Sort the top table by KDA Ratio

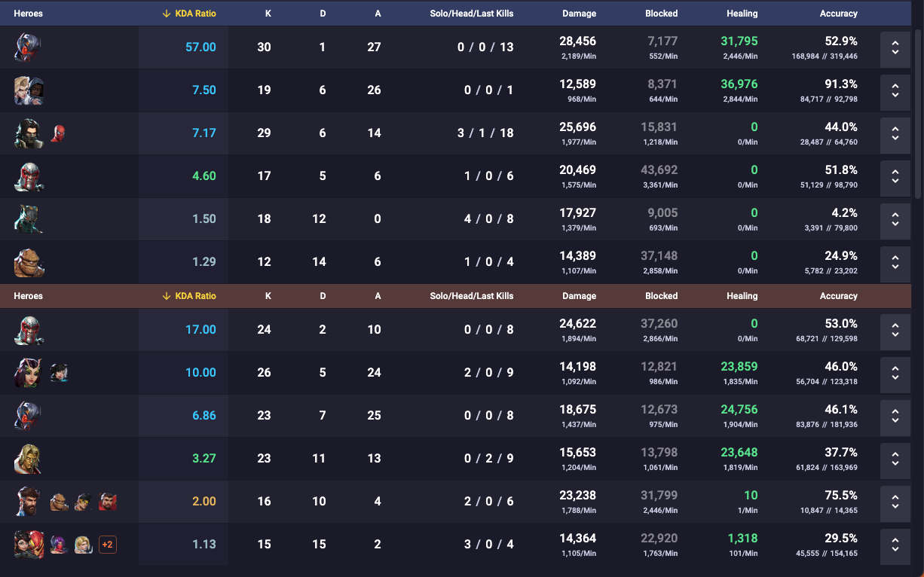(189, 14)
